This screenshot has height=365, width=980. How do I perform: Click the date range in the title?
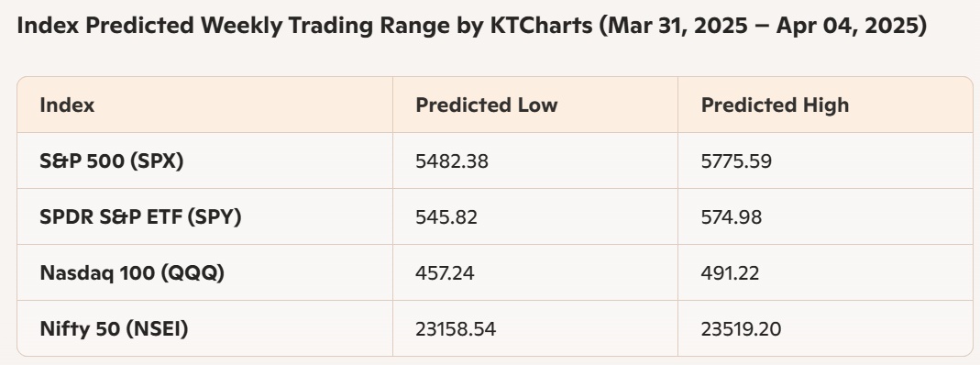(763, 27)
